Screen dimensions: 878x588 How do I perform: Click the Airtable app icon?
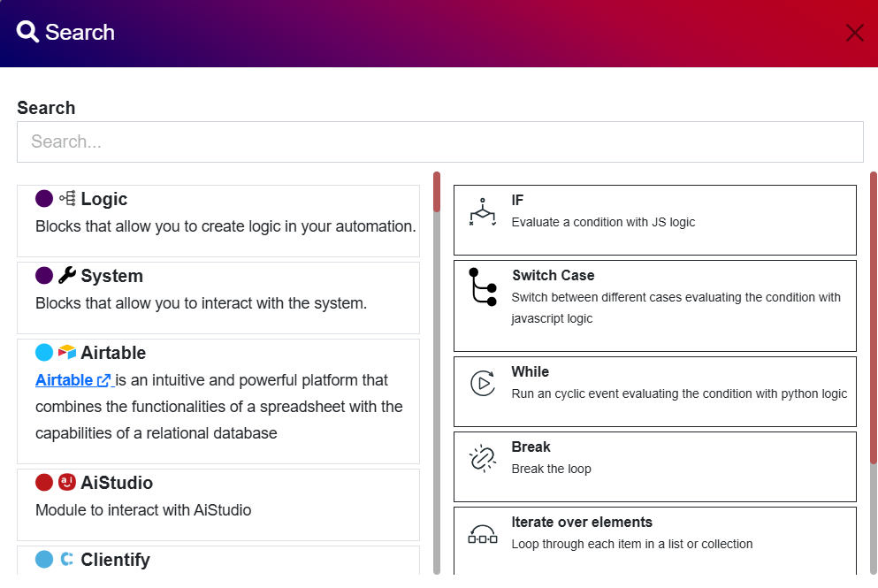[x=65, y=352]
